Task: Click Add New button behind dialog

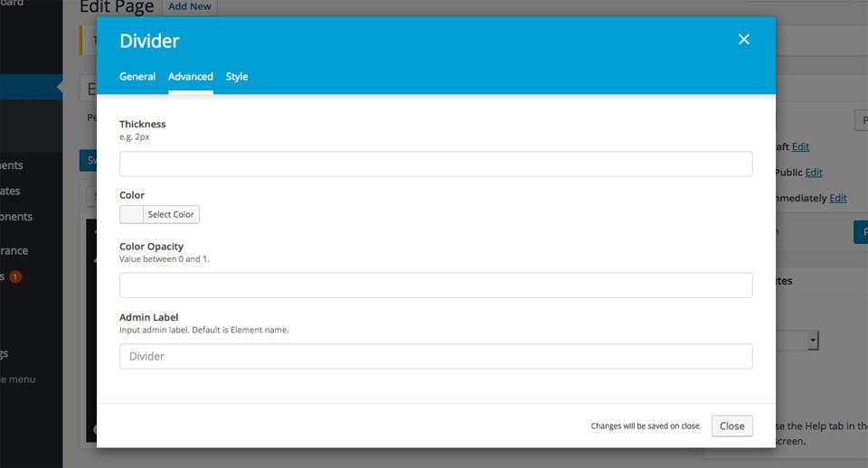Action: [189, 6]
